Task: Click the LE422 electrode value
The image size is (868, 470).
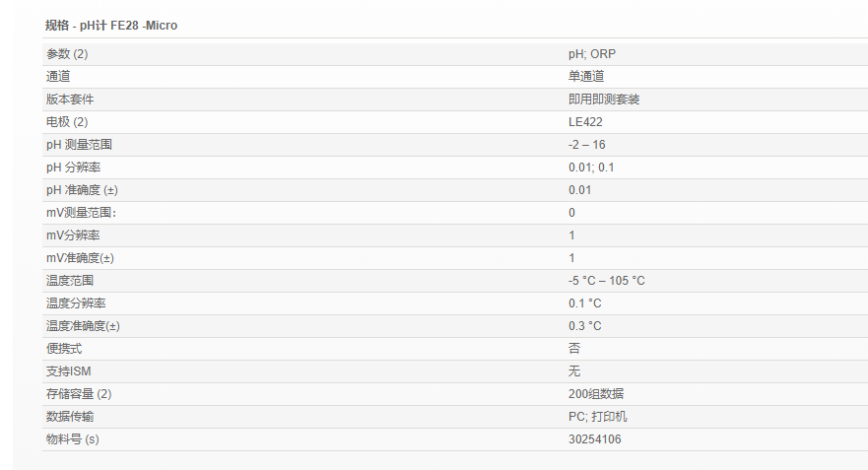Action: (585, 122)
